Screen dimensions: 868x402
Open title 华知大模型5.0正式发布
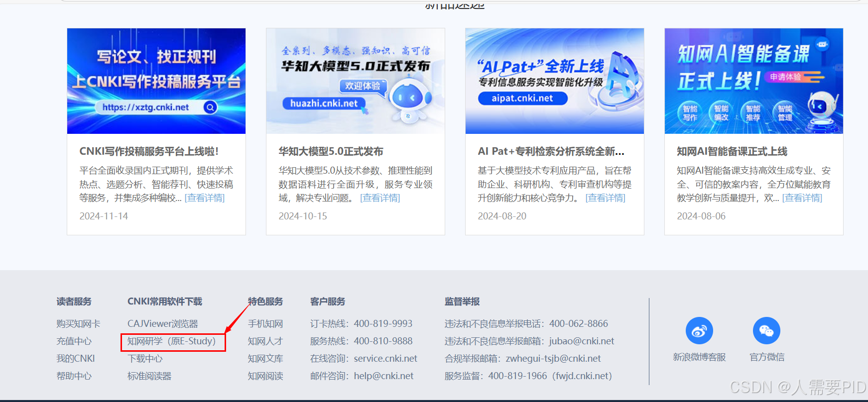(331, 151)
